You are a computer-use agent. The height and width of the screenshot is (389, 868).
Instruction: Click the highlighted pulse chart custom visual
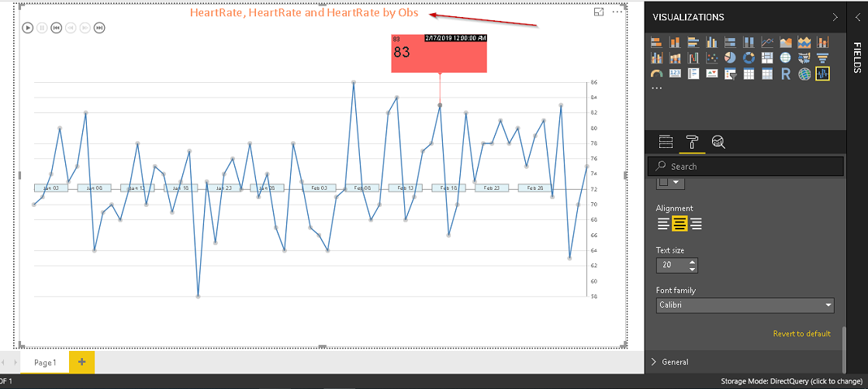pyautogui.click(x=822, y=74)
